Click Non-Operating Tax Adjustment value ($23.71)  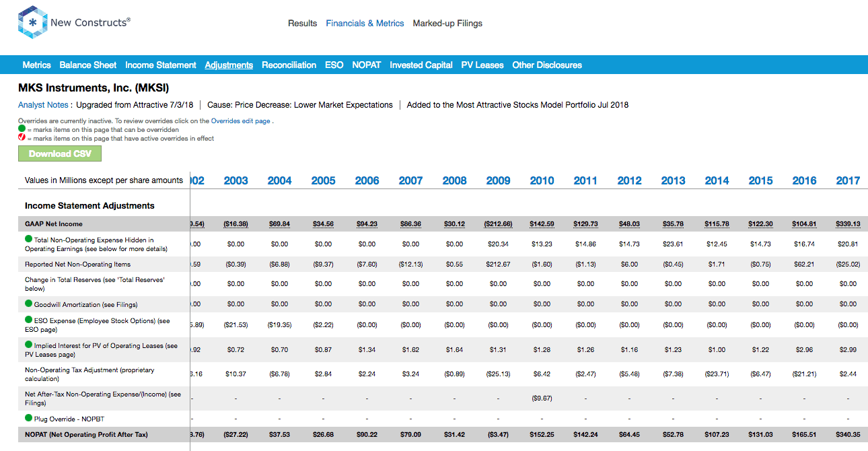tap(717, 374)
